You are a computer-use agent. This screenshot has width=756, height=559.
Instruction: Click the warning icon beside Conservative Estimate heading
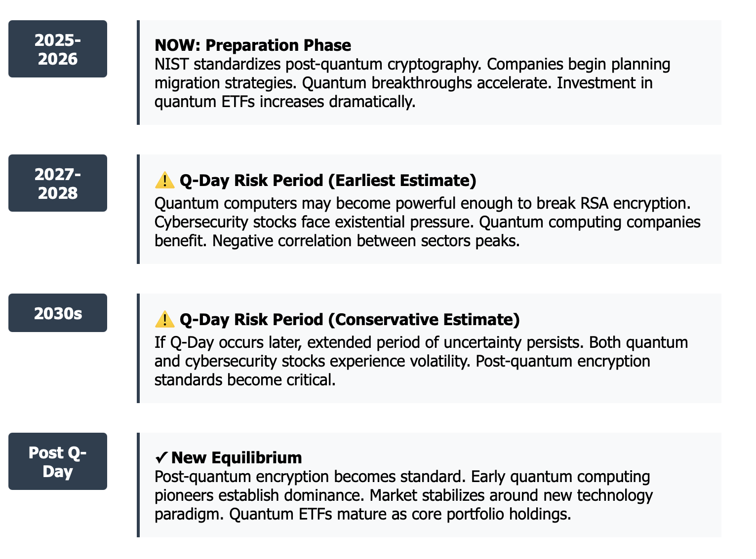(164, 320)
